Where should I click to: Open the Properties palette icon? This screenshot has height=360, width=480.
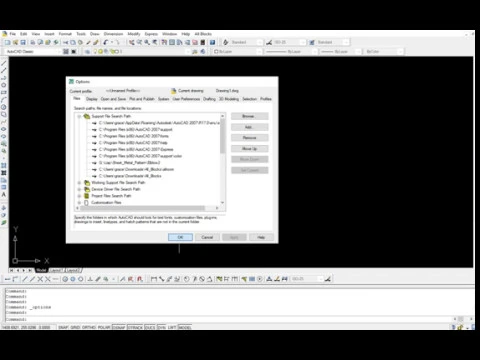(164, 42)
